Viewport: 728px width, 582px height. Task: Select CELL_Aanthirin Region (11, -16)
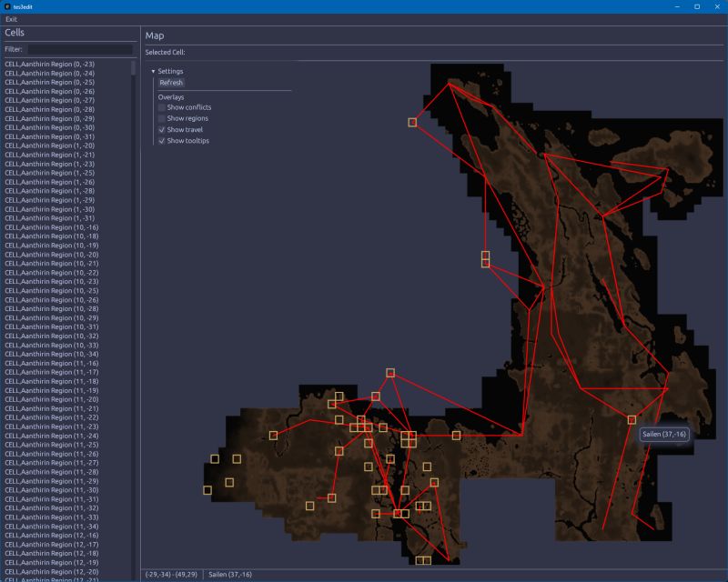pyautogui.click(x=52, y=363)
